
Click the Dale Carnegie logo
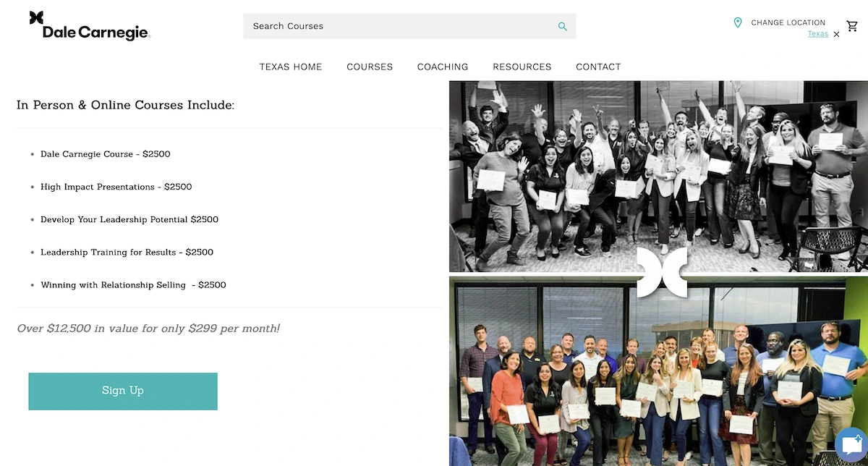(89, 26)
